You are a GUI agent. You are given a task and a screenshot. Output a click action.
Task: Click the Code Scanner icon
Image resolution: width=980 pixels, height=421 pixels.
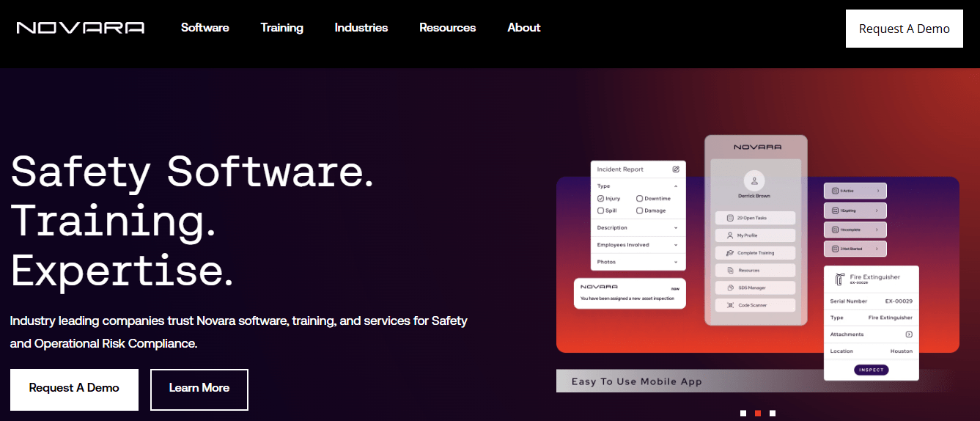730,305
